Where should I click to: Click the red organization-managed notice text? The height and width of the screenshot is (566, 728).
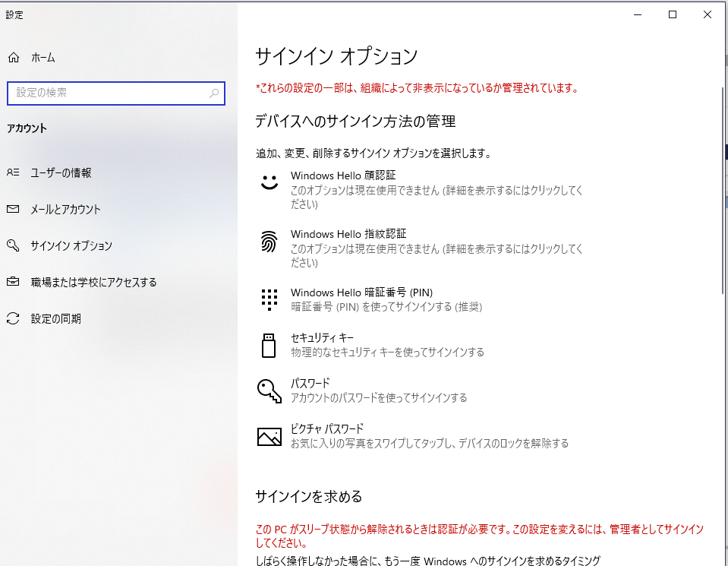pyautogui.click(x=417, y=88)
